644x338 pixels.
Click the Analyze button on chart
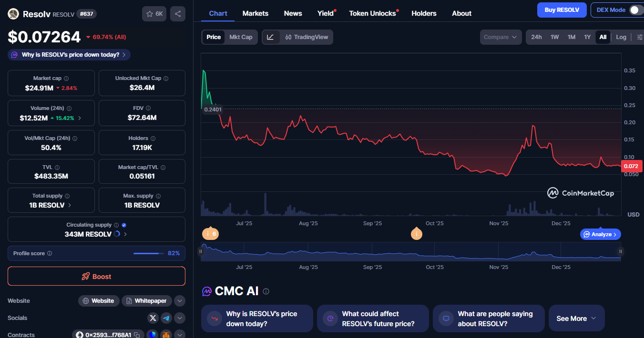(601, 234)
